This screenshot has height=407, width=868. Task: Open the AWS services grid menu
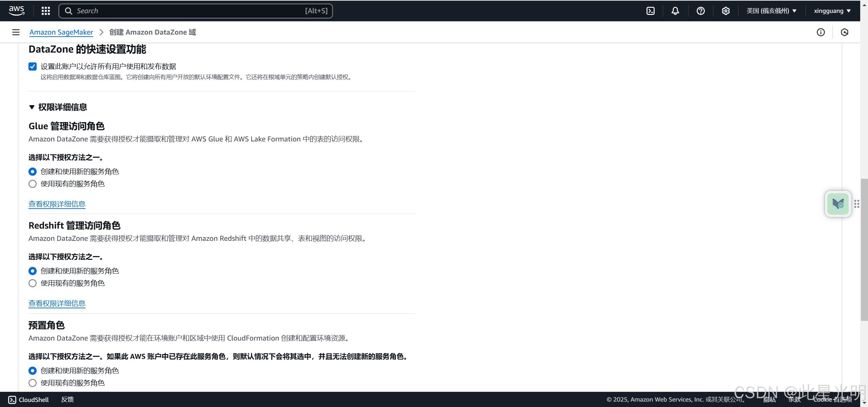[45, 11]
